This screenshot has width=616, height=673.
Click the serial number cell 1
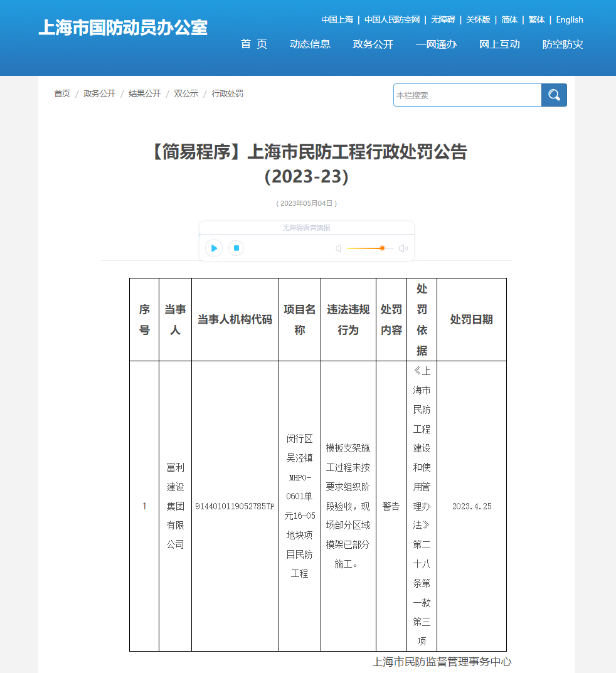[144, 506]
